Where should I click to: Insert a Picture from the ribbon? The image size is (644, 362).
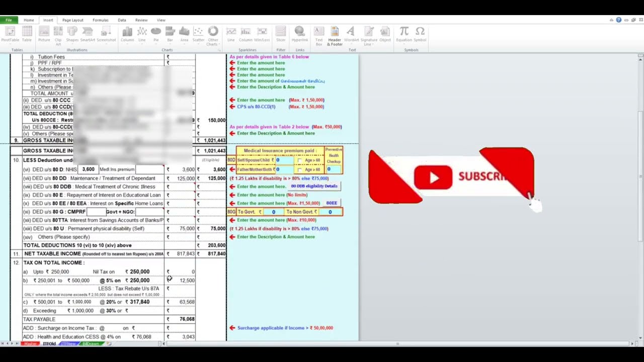pyautogui.click(x=44, y=34)
